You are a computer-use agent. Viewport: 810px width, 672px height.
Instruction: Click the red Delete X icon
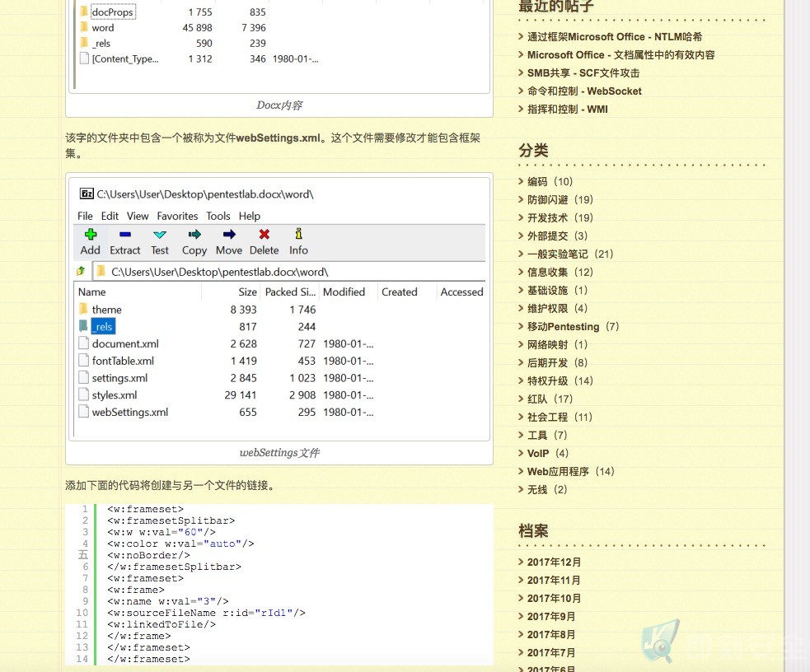coord(264,235)
